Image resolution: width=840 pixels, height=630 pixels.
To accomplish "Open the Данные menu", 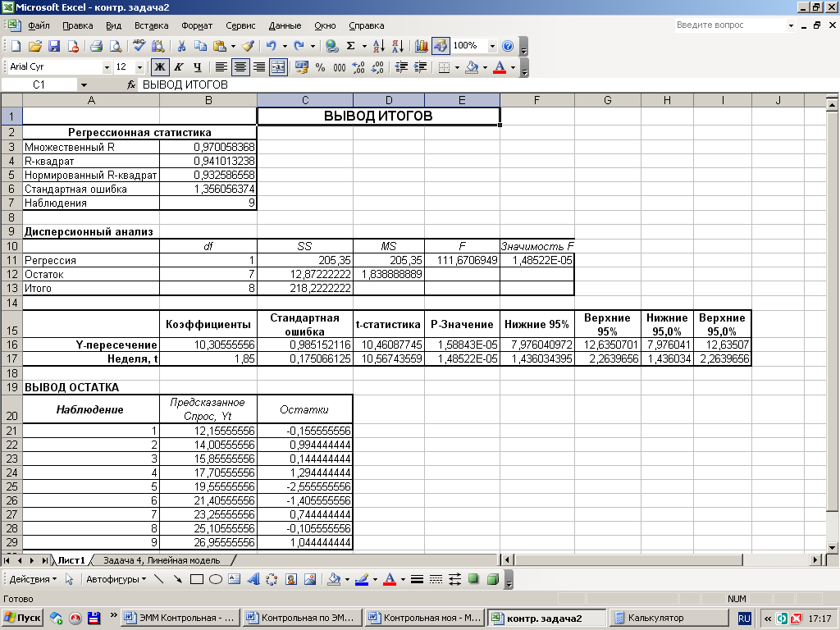I will 285,25.
